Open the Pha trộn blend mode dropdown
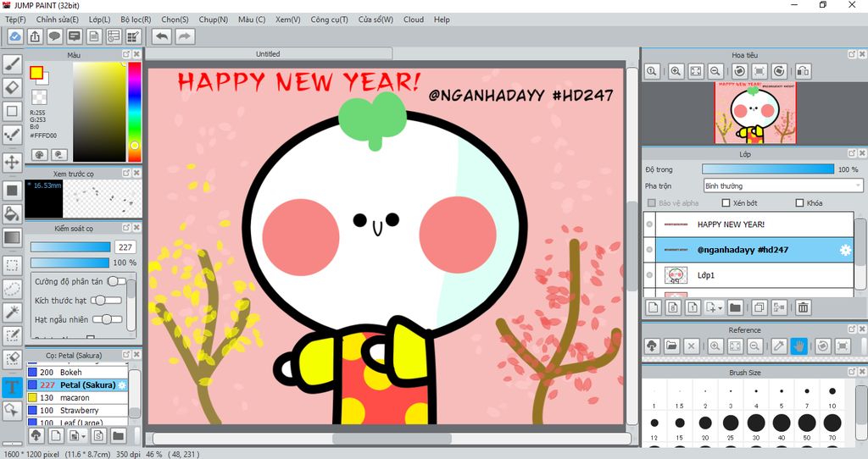The image size is (868, 459). pos(782,185)
